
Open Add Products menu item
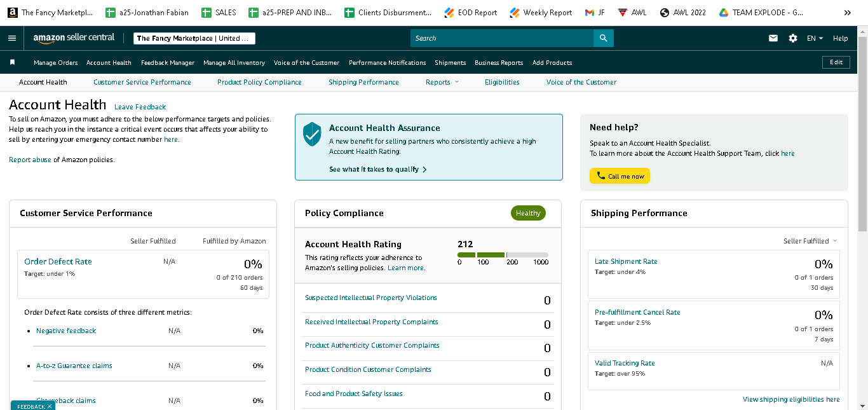(x=552, y=62)
